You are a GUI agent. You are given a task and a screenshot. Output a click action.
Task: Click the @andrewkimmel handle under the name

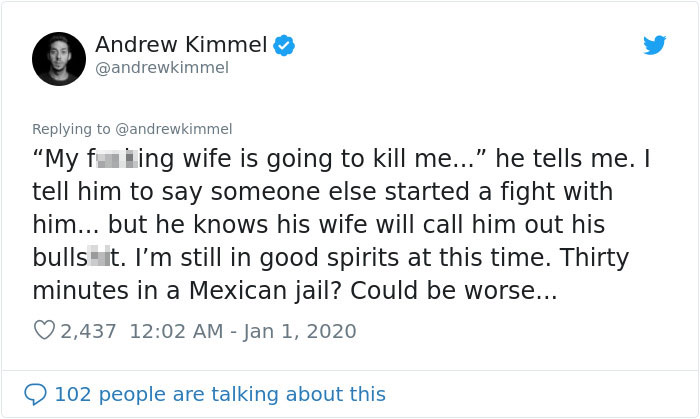click(162, 68)
